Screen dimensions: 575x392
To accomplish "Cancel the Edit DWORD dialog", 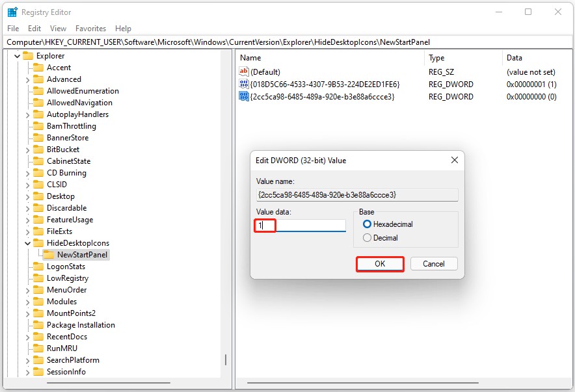I will [434, 264].
